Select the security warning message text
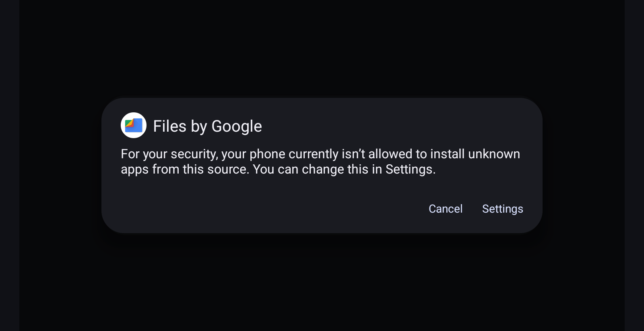Screen dimensions: 644x331 point(320,161)
